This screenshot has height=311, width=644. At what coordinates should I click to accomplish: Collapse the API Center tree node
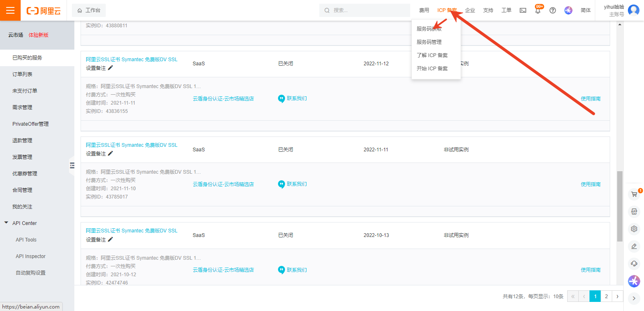[x=6, y=222]
